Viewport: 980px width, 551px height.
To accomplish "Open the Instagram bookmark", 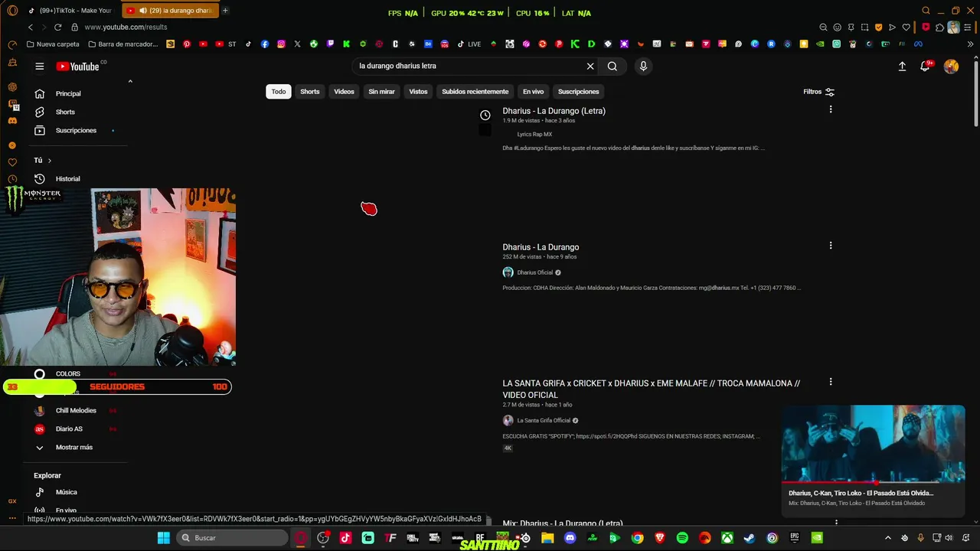I will [281, 44].
